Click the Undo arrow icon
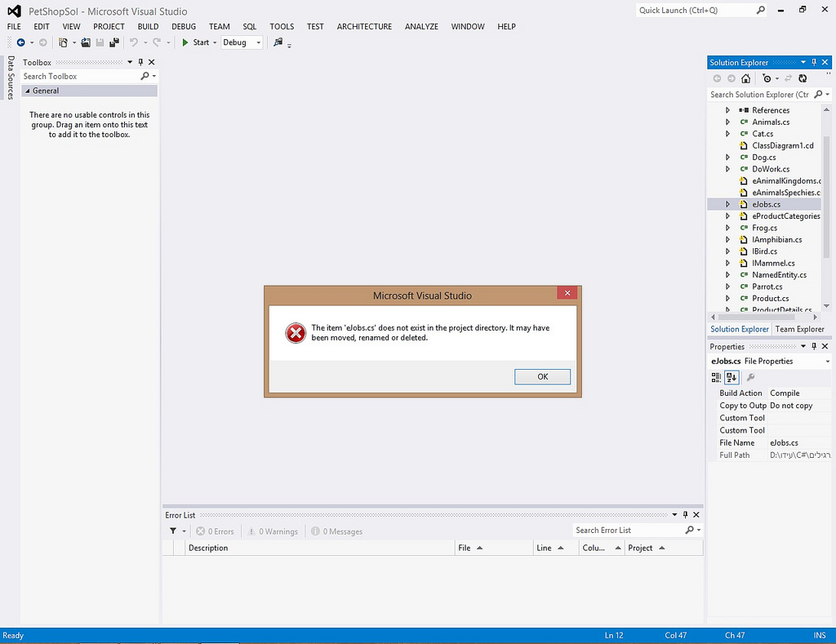 point(134,42)
